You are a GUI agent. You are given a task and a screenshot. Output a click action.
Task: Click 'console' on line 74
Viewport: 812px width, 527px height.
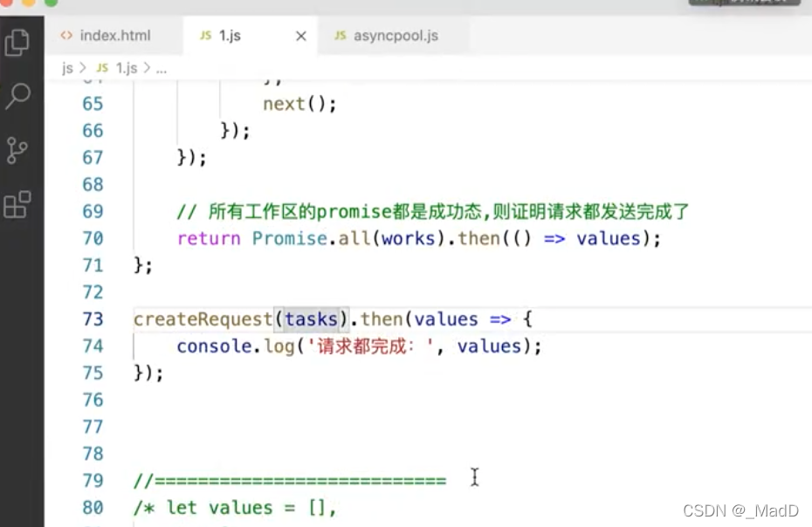[215, 346]
